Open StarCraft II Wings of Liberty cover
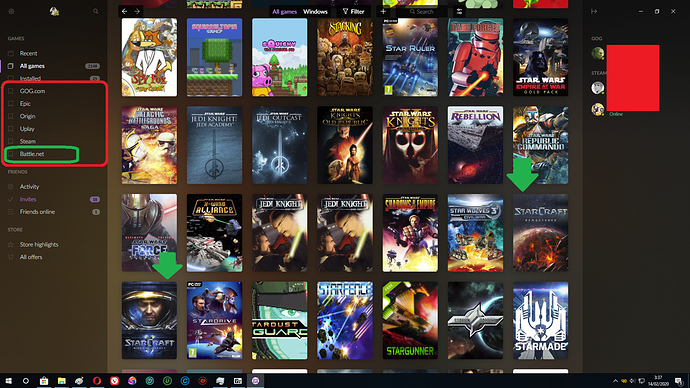The width and height of the screenshot is (690, 388). 149,321
